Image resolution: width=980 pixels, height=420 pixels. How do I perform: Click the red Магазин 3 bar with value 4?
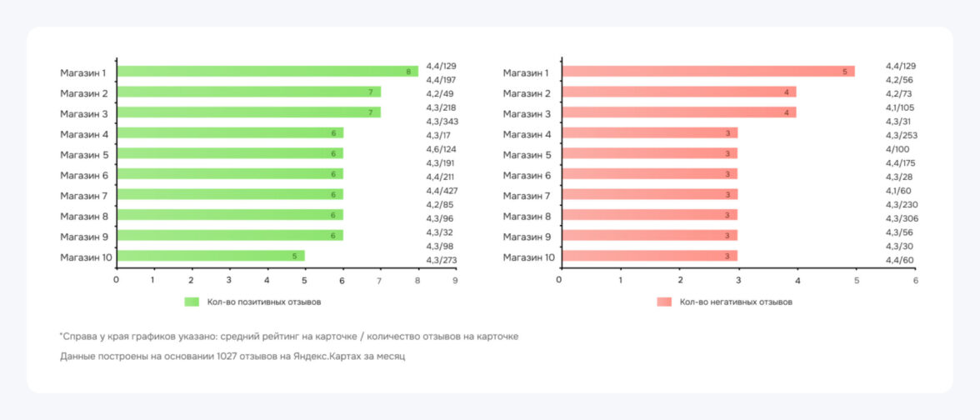click(677, 112)
